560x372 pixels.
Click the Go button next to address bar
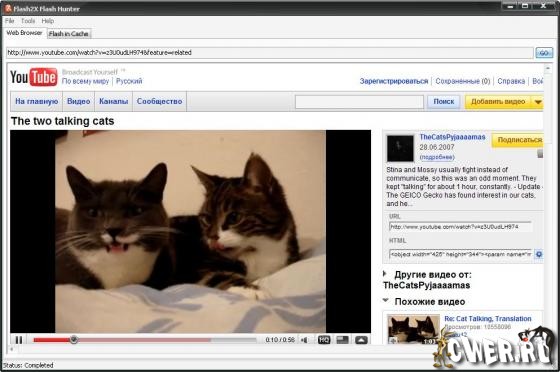(544, 53)
